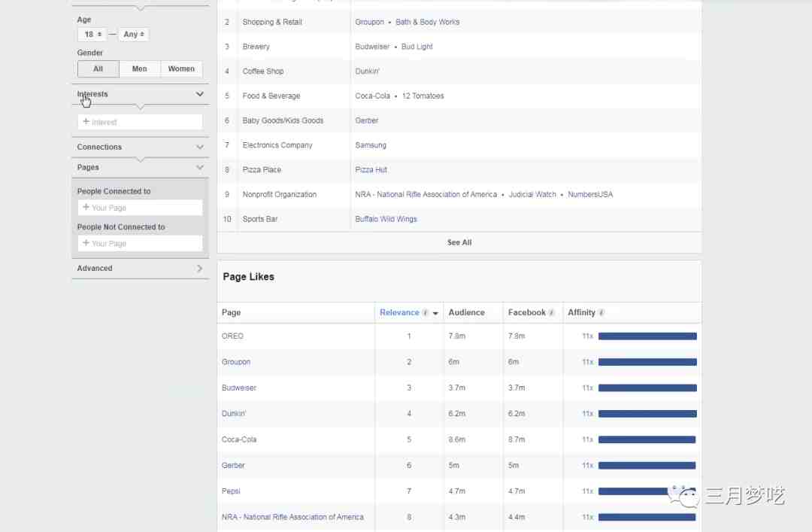The image size is (812, 532).
Task: Sort by the Facebook column header
Action: 526,313
